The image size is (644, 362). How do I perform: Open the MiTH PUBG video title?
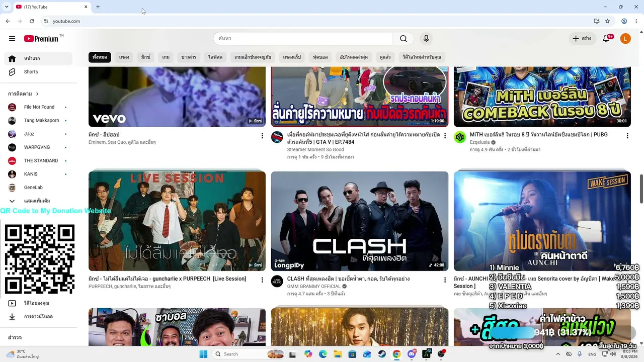pyautogui.click(x=539, y=135)
